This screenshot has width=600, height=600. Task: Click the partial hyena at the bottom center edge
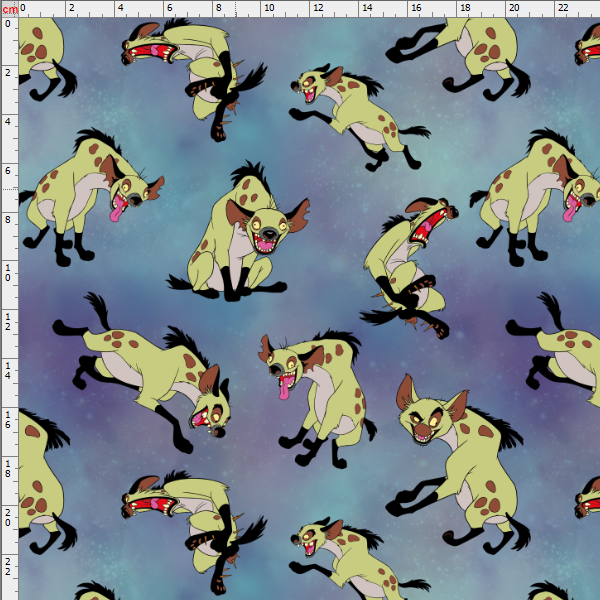pos(350,560)
